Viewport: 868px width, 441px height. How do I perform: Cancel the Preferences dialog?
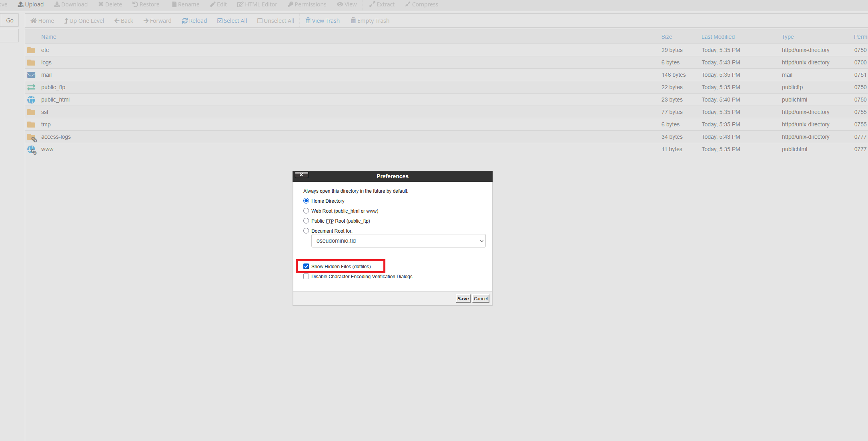click(481, 299)
